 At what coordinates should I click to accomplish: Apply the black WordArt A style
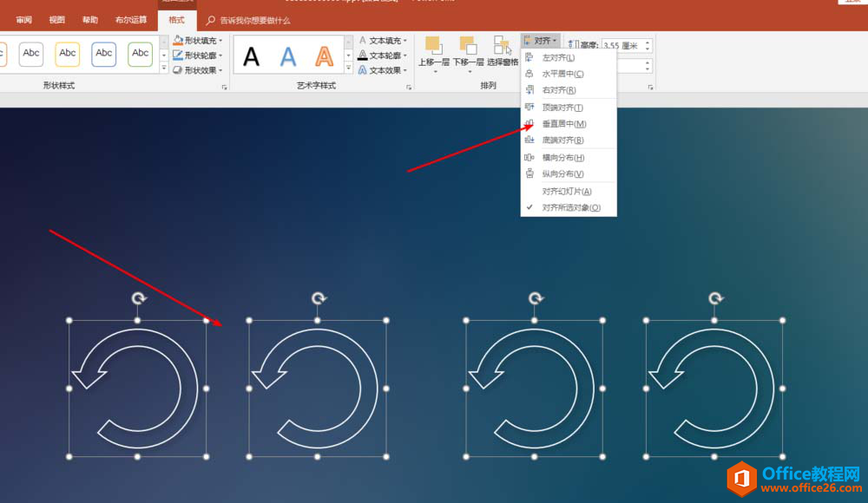pyautogui.click(x=251, y=56)
